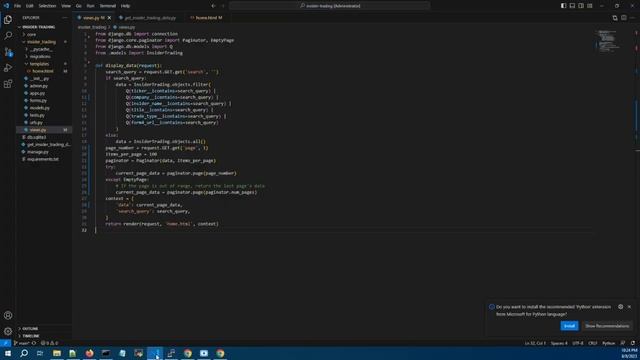The height and width of the screenshot is (360, 640).
Task: Open the Source Control view
Action: 8,52
